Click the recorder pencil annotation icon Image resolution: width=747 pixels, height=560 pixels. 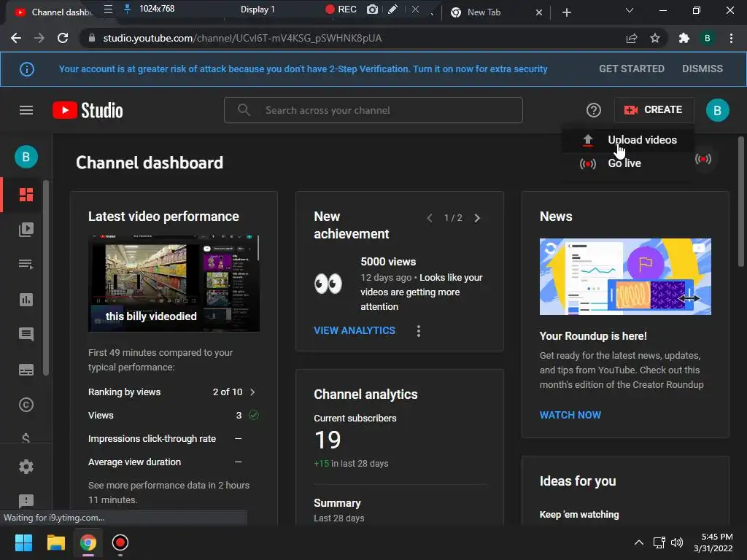coord(392,9)
